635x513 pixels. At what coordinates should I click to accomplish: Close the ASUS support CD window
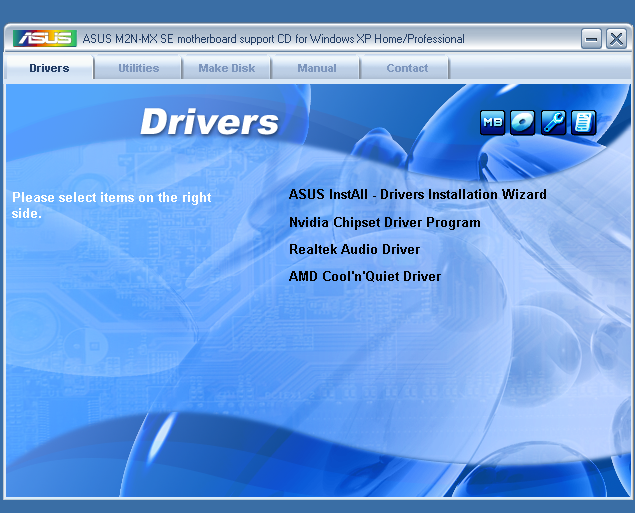point(616,39)
